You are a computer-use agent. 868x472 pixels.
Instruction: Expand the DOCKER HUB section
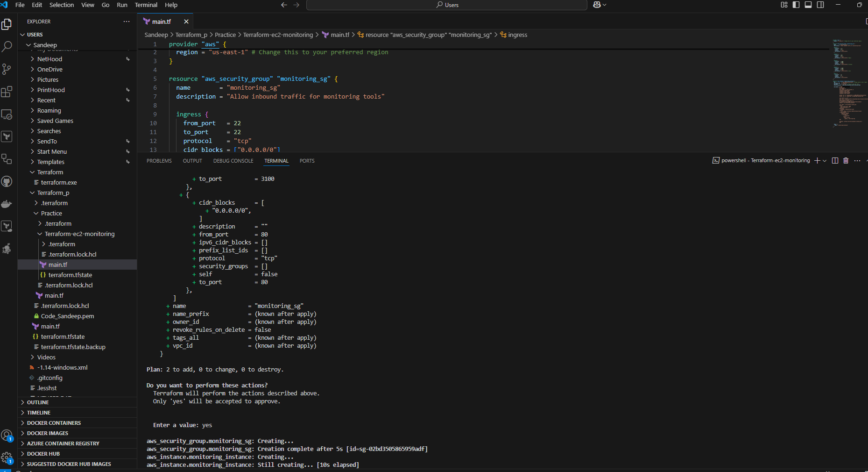[x=78, y=454]
